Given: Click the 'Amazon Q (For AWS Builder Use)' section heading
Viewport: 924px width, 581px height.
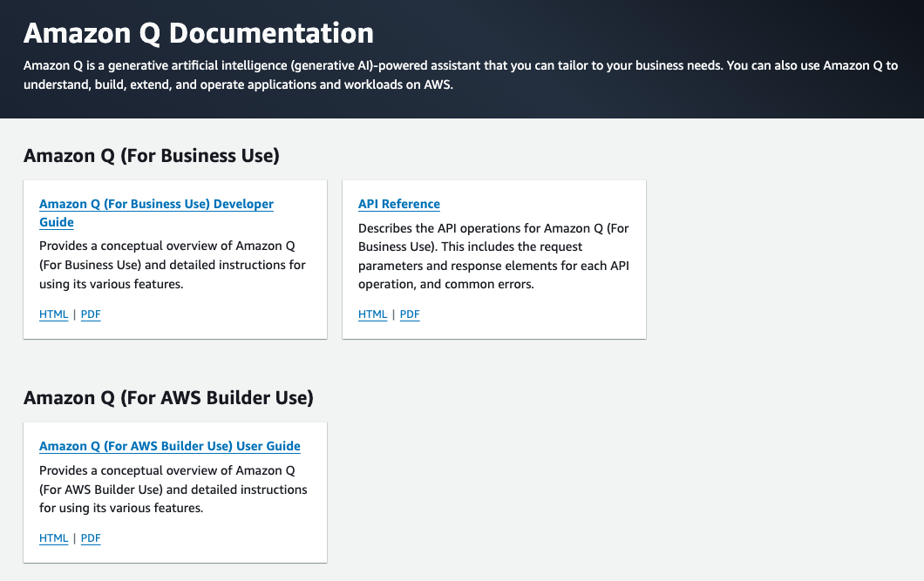Looking at the screenshot, I should coord(168,398).
